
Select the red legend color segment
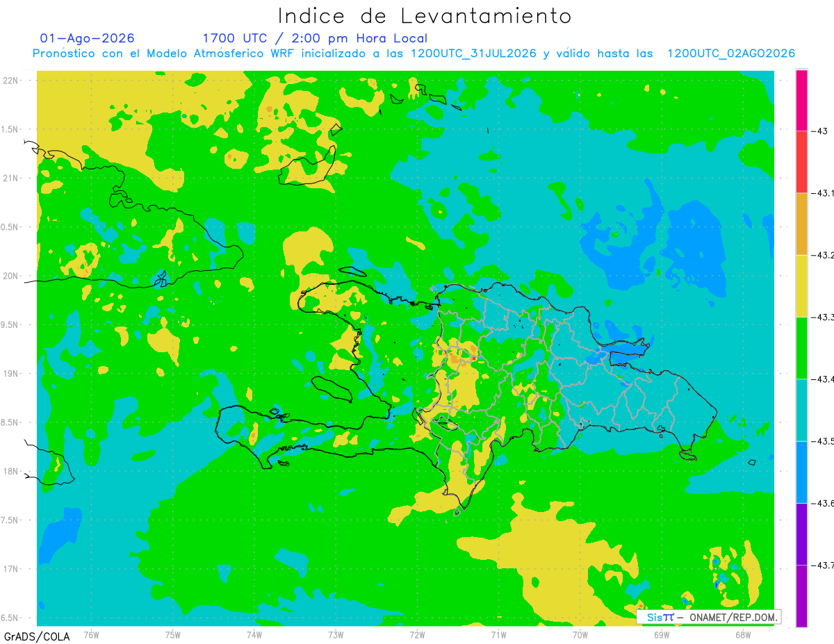point(801,162)
